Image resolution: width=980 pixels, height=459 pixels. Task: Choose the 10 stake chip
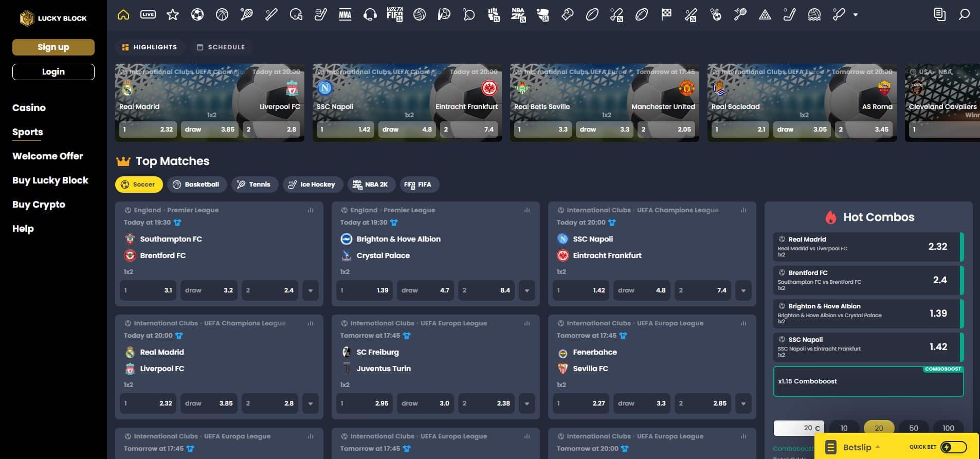(x=844, y=428)
